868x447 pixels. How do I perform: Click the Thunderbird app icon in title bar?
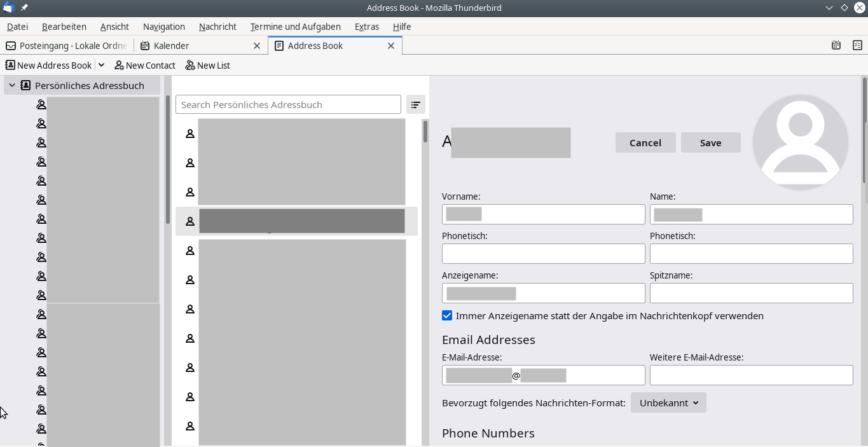click(x=9, y=8)
